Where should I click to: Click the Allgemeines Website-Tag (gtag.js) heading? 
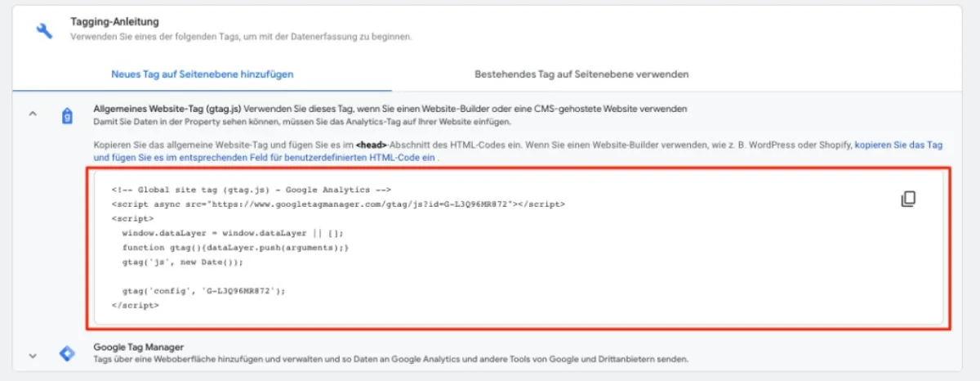click(167, 109)
